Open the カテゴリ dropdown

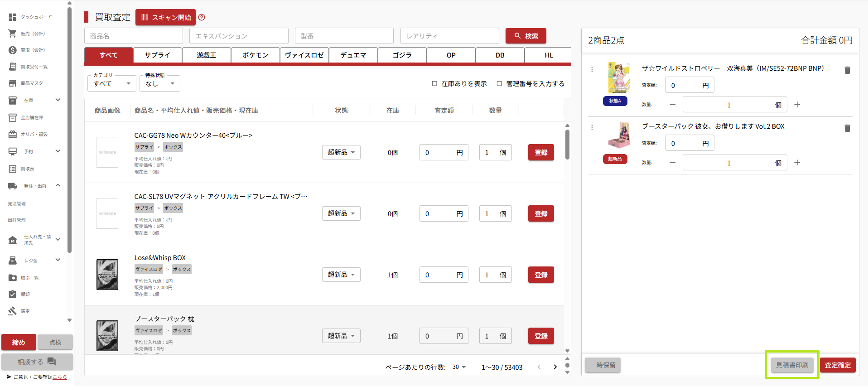coord(111,84)
